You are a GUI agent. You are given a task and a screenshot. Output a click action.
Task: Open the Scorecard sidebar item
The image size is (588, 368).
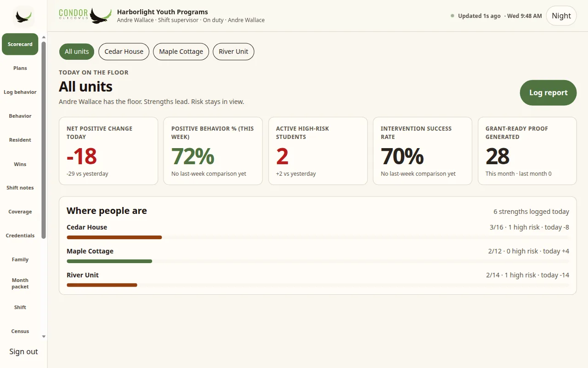coord(20,44)
